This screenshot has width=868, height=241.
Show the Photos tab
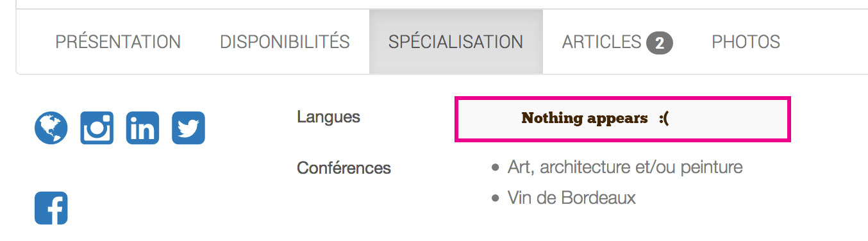tap(746, 42)
